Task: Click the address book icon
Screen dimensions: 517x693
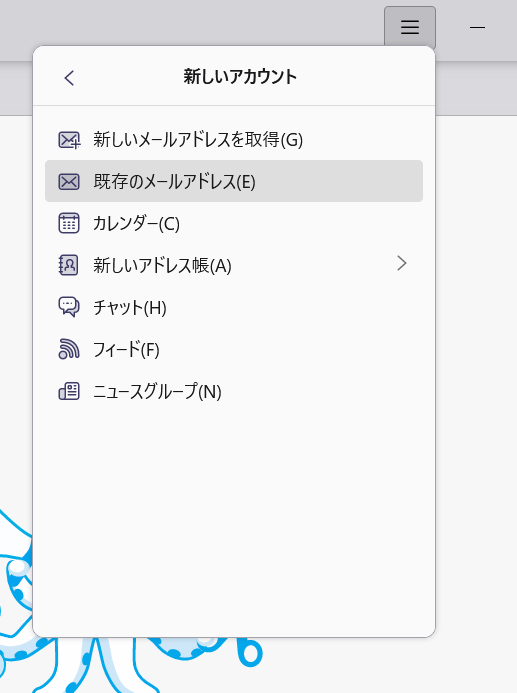Action: [x=68, y=265]
